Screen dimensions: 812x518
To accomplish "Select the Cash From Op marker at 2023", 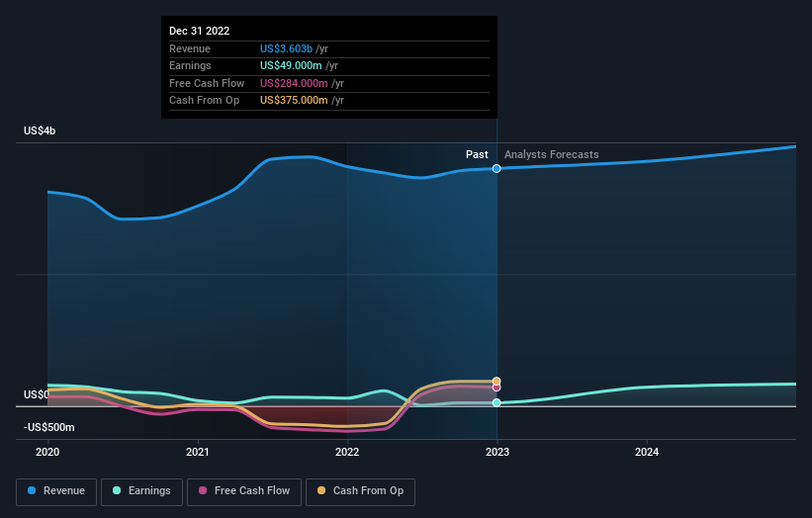I will click(x=496, y=382).
